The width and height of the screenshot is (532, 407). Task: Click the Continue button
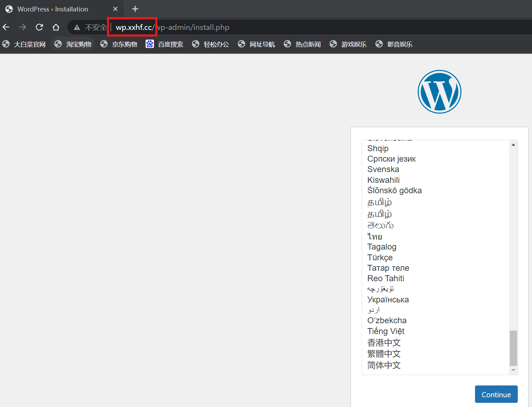(x=496, y=394)
